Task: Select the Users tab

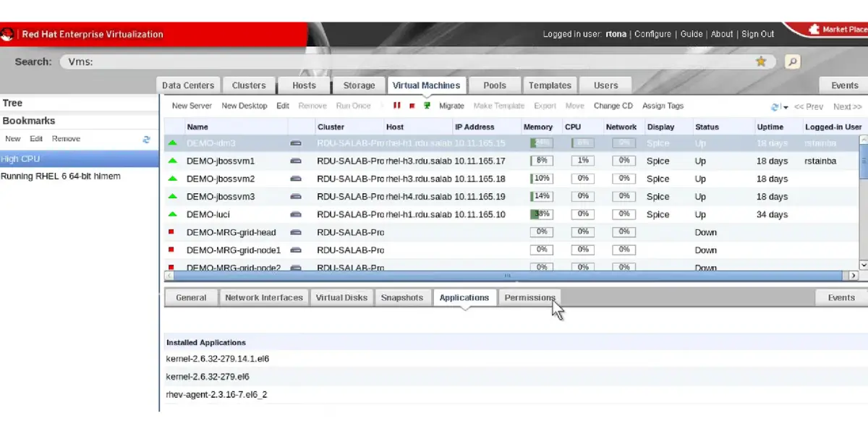Action: click(606, 85)
